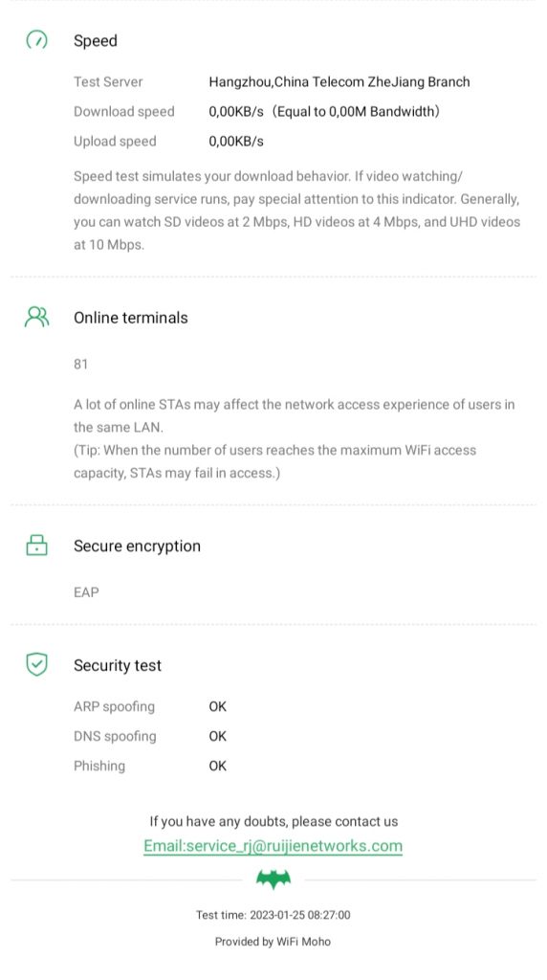Click the Test Server value Hangzhou

[x=339, y=82]
